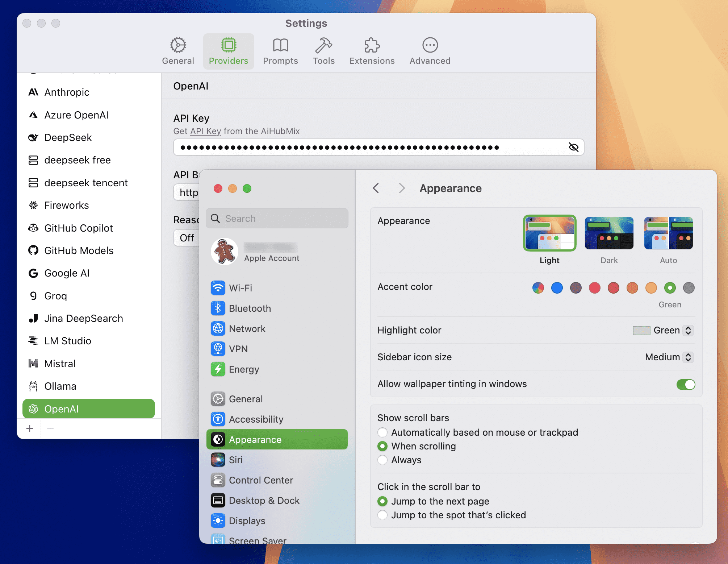Open Accessibility settings

(277, 419)
